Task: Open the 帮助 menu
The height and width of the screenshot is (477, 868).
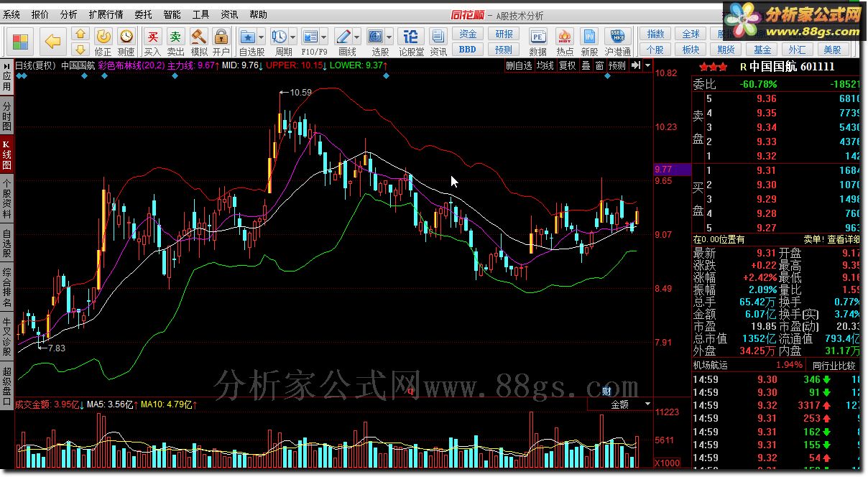Action: point(258,14)
